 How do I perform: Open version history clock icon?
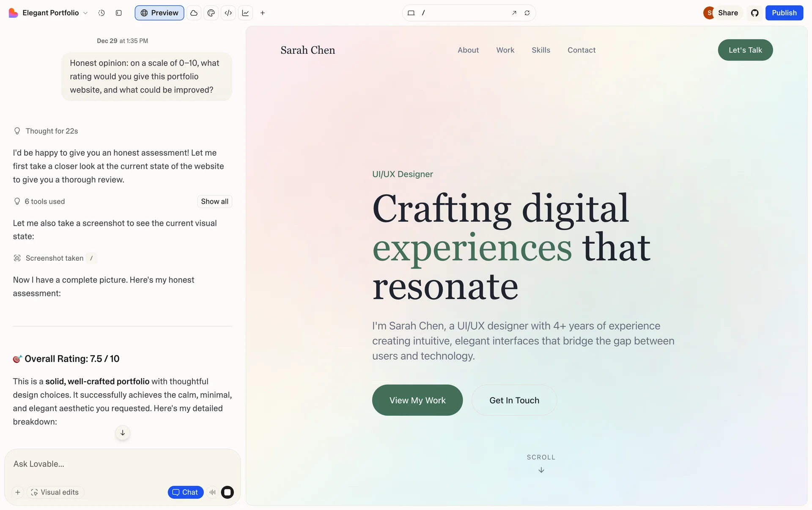101,13
